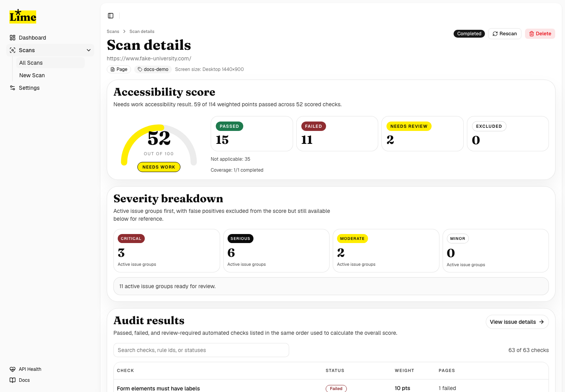Open Form elements must have labels check
The image size is (565, 392).
point(158,388)
